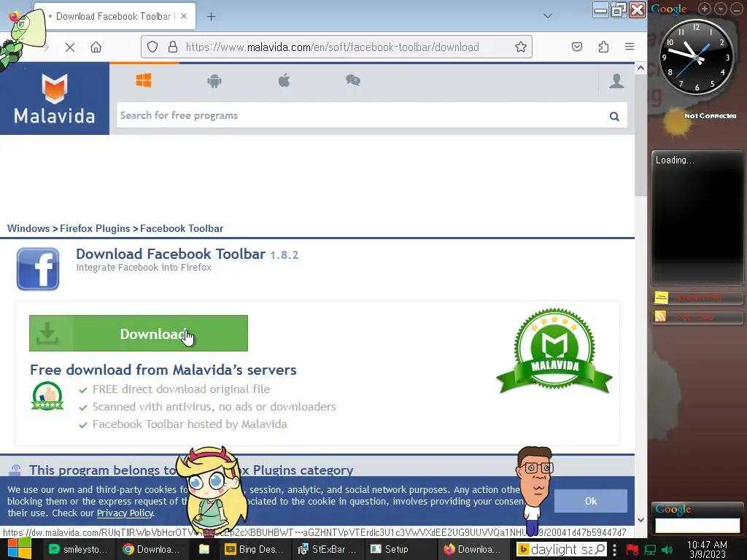Click the red flag tray icon
Image resolution: width=747 pixels, height=560 pixels.
pyautogui.click(x=632, y=550)
